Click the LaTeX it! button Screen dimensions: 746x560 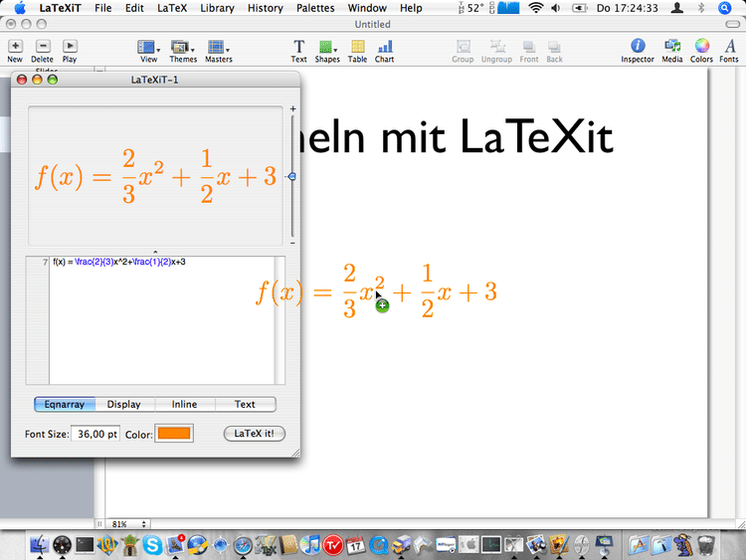(x=255, y=434)
